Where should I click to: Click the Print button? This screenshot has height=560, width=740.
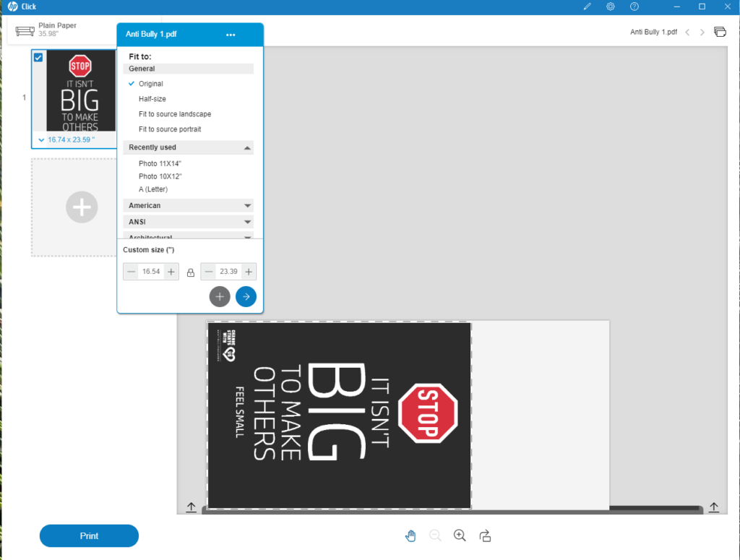(89, 536)
